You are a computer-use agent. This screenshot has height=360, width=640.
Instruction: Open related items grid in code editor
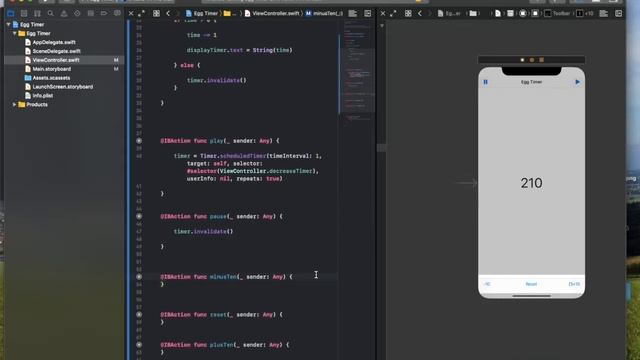[156, 13]
